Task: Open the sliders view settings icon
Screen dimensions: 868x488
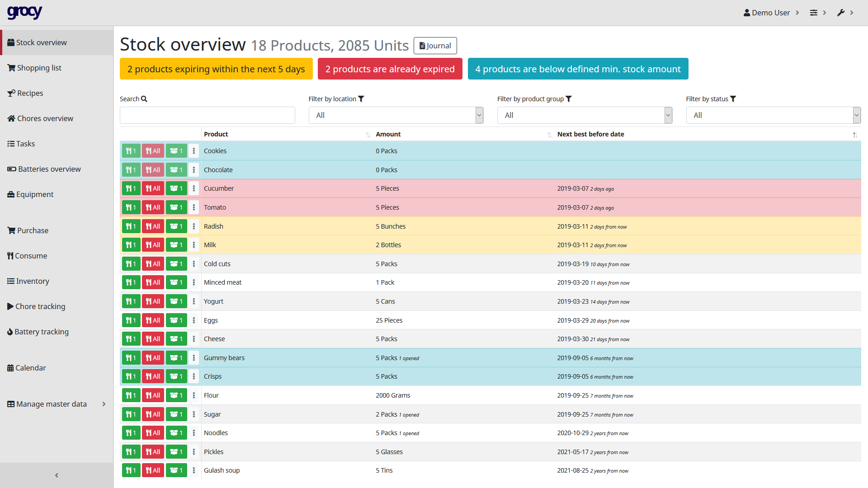Action: 814,13
